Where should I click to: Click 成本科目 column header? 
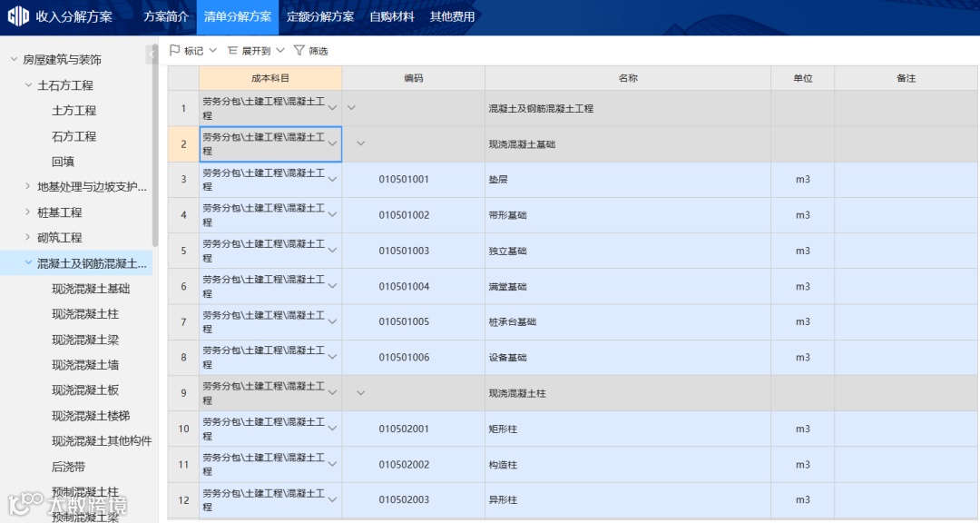(270, 78)
